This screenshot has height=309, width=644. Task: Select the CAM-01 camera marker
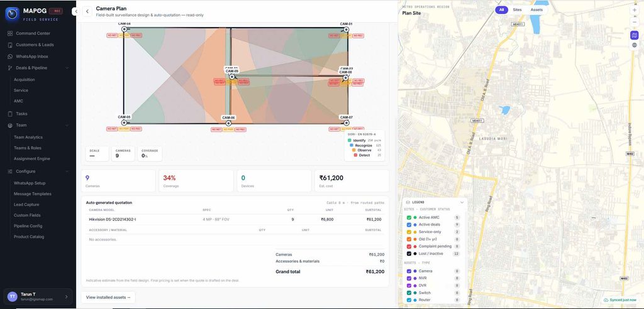[347, 30]
